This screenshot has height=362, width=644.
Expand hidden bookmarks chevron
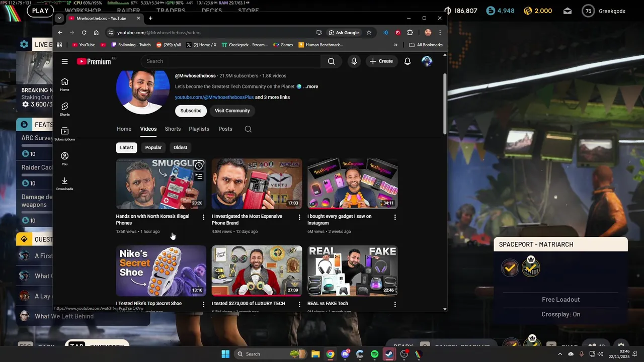click(395, 45)
